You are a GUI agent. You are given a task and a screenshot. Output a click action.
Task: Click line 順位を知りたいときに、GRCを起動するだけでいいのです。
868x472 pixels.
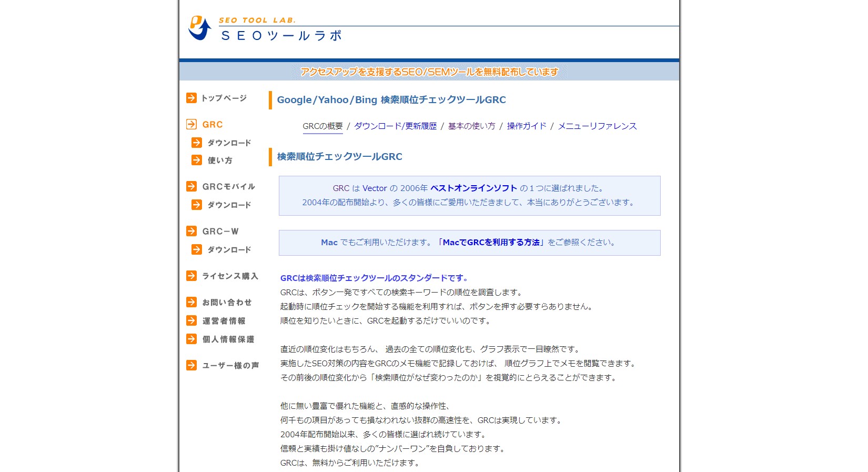387,321
